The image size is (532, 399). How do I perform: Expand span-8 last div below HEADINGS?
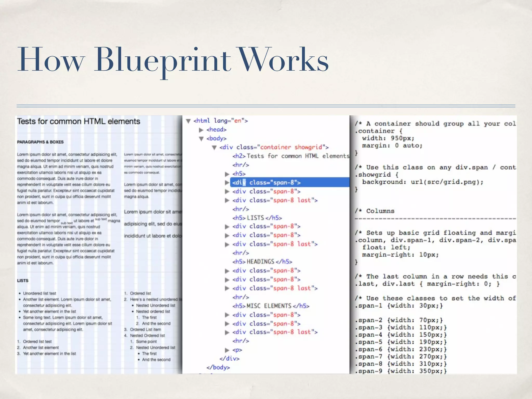(227, 288)
